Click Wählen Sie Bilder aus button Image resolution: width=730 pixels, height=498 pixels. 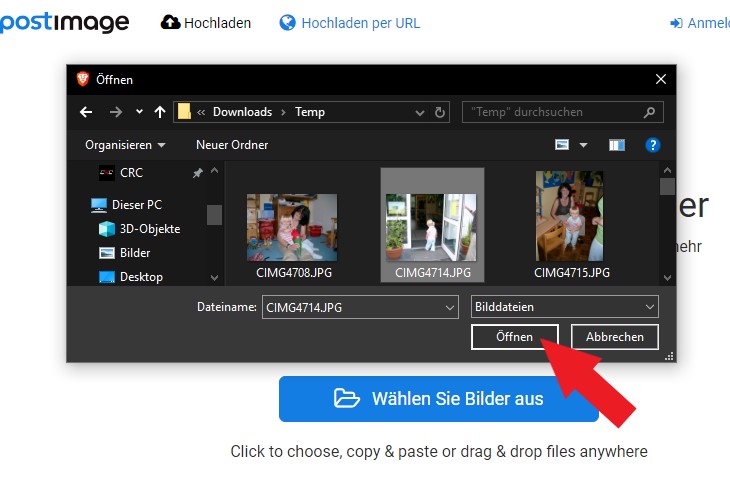tap(439, 399)
